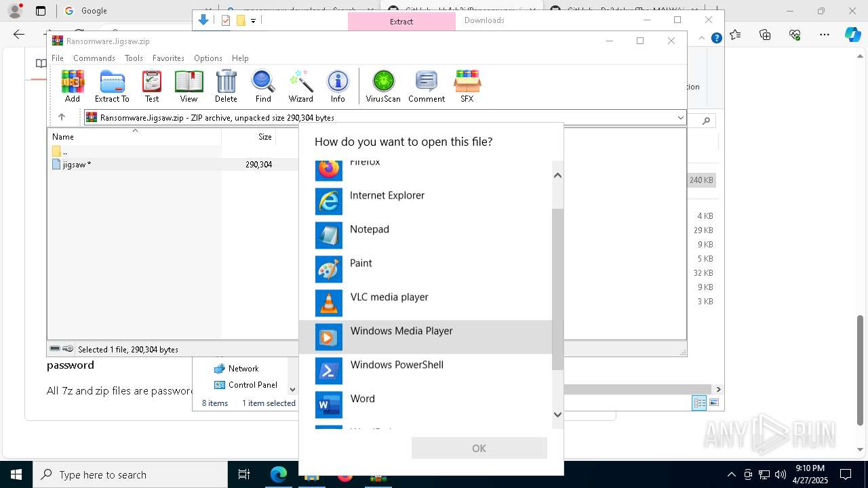Click the SFX toolbar icon
Image resolution: width=868 pixels, height=488 pixels.
click(467, 86)
